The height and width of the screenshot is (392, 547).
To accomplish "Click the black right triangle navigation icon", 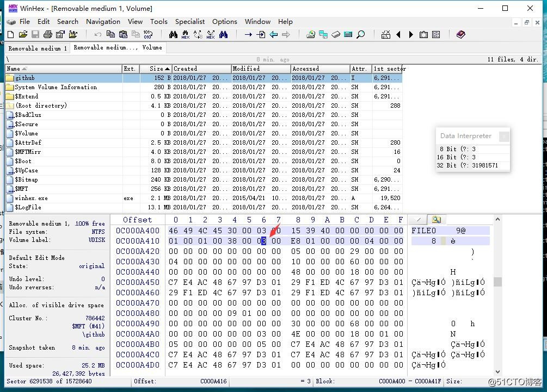I will (411, 34).
